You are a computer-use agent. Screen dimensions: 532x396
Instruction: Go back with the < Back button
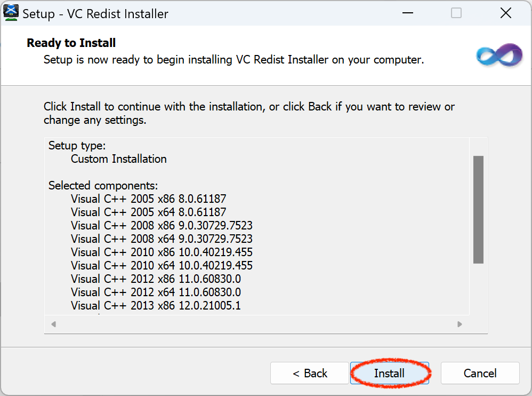coord(309,373)
